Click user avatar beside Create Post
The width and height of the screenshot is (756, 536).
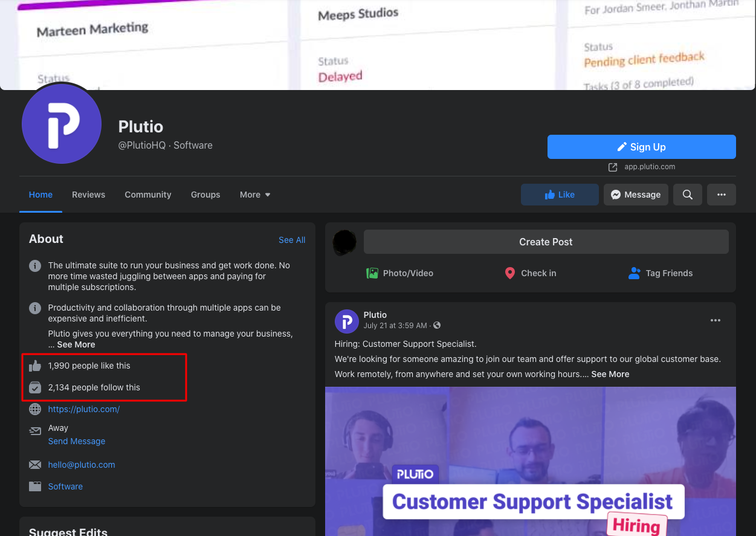pos(344,242)
